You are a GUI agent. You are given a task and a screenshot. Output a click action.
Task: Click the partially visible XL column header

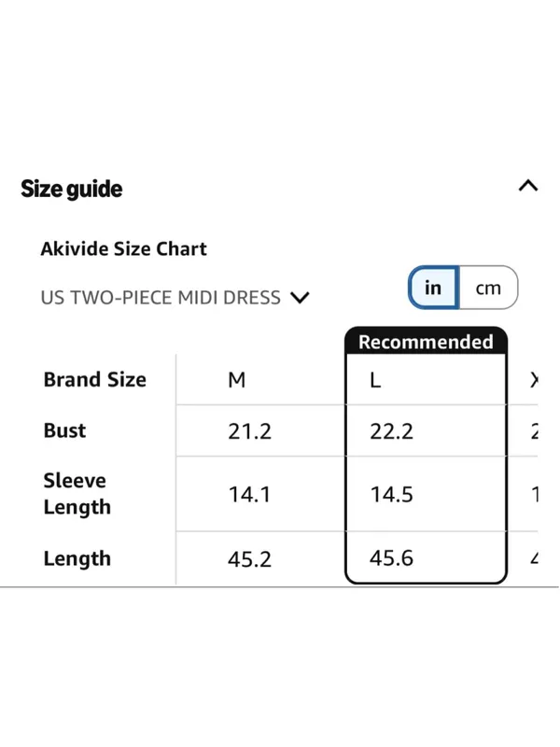534,380
